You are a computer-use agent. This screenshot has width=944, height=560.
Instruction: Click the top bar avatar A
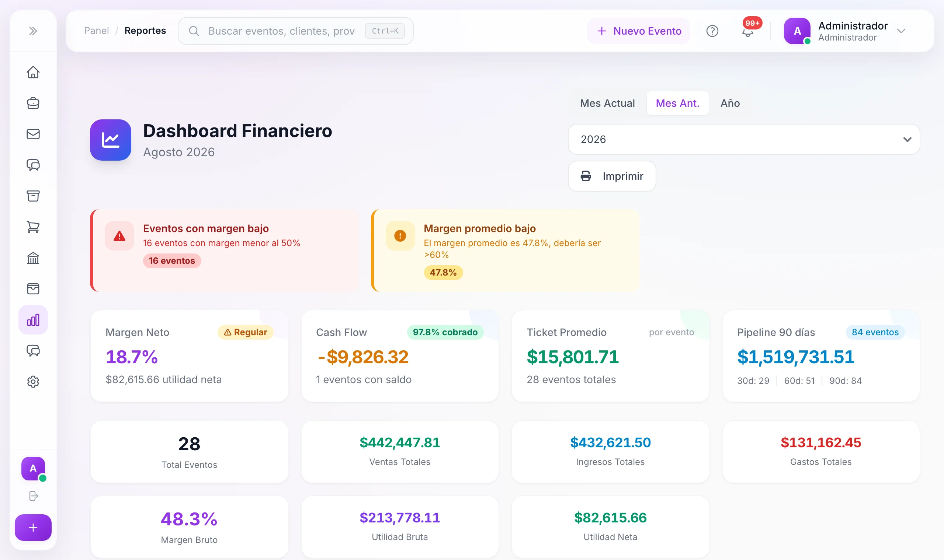coord(797,31)
